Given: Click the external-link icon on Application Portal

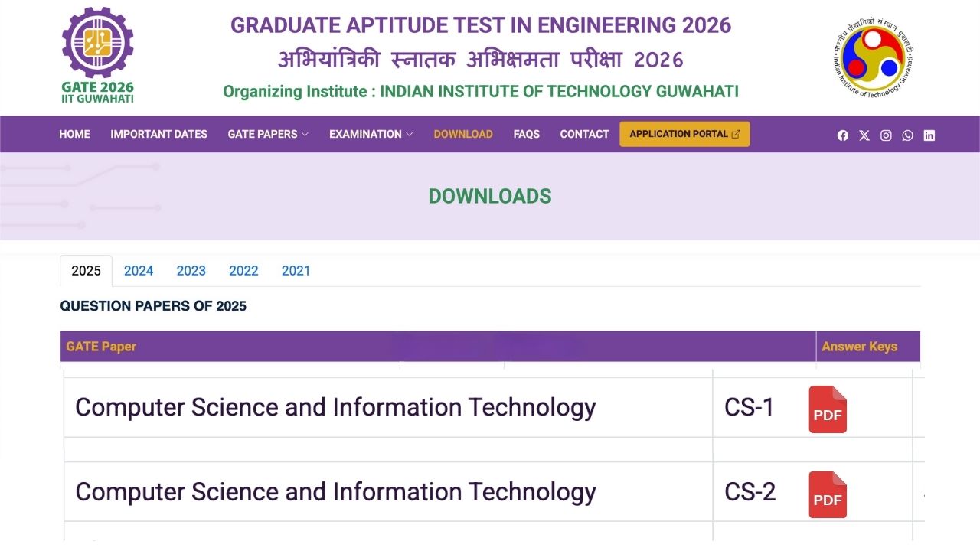Looking at the screenshot, I should coord(738,133).
